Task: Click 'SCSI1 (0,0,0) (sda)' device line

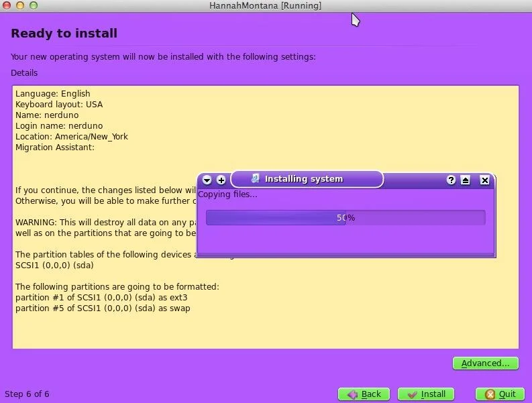Action: click(x=54, y=266)
